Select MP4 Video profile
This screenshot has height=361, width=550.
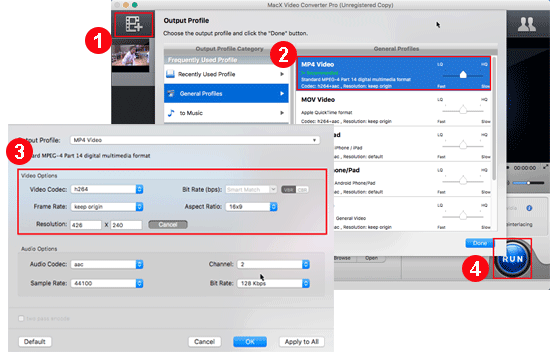(394, 74)
